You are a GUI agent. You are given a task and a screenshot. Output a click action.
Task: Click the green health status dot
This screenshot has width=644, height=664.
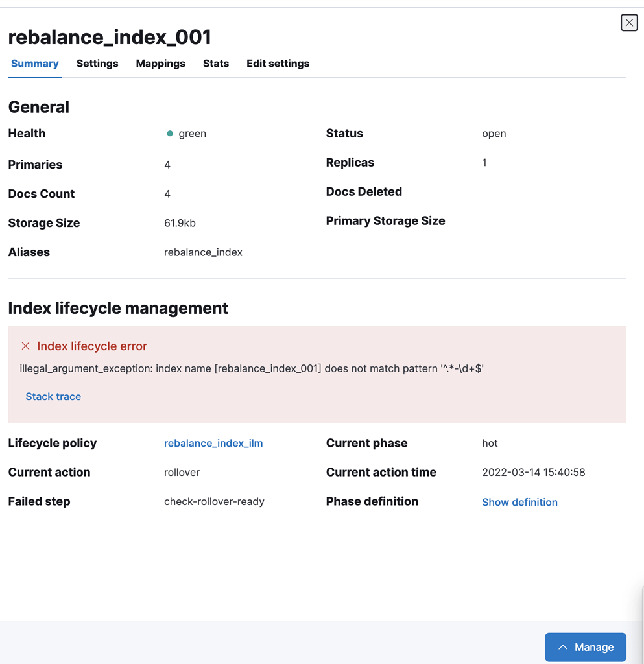point(170,134)
